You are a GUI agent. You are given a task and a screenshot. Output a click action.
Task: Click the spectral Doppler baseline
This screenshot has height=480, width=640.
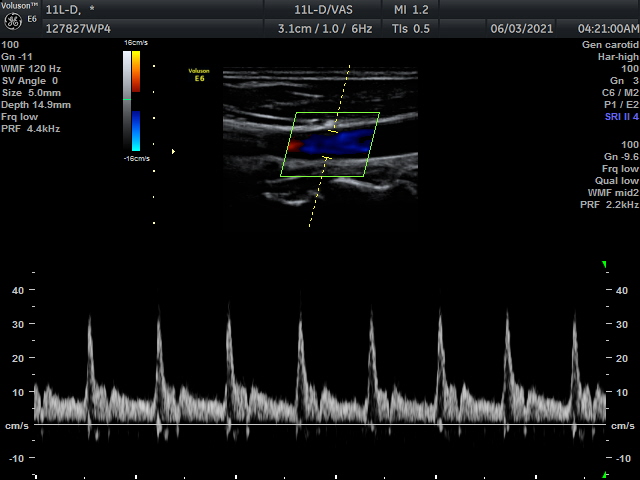click(x=320, y=425)
